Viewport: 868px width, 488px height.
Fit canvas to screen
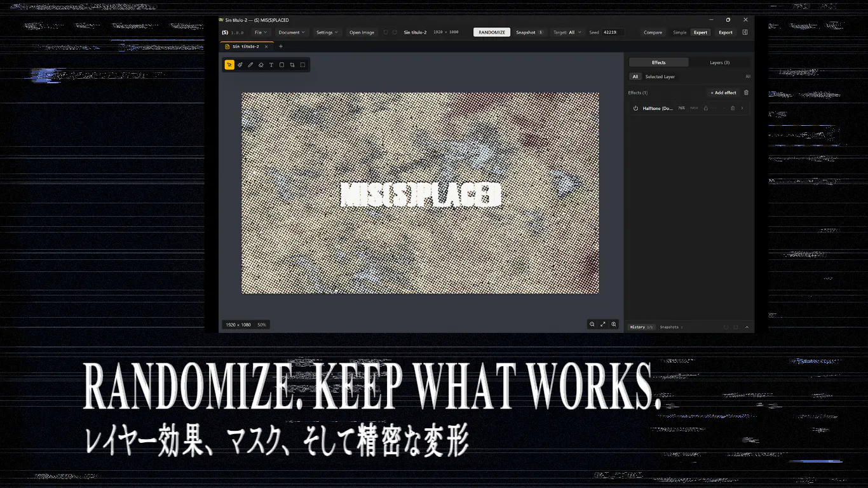(x=603, y=324)
